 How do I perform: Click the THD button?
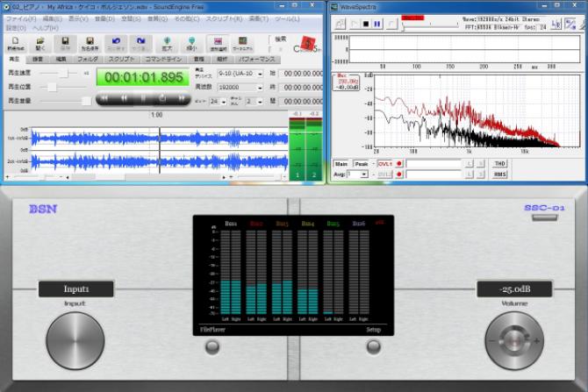point(499,163)
